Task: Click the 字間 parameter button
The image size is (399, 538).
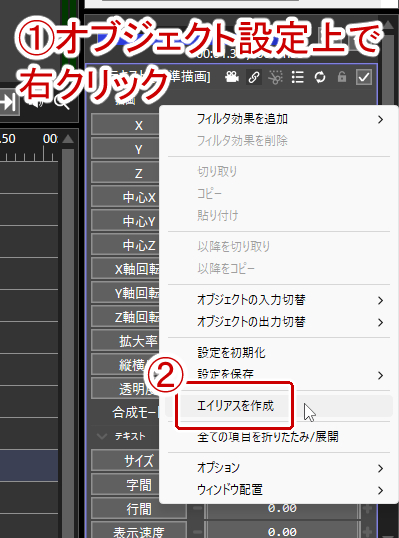Action: (x=126, y=485)
